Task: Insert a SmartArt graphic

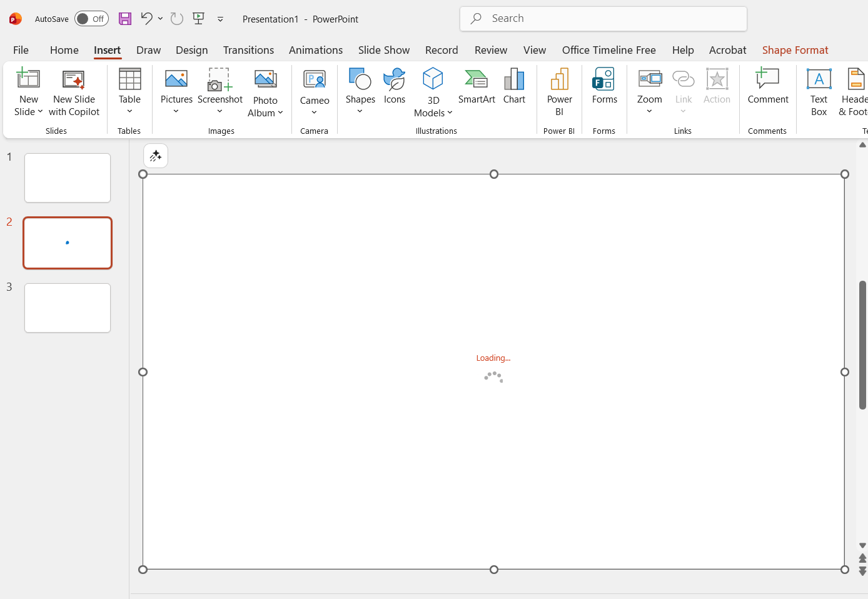Action: click(477, 86)
